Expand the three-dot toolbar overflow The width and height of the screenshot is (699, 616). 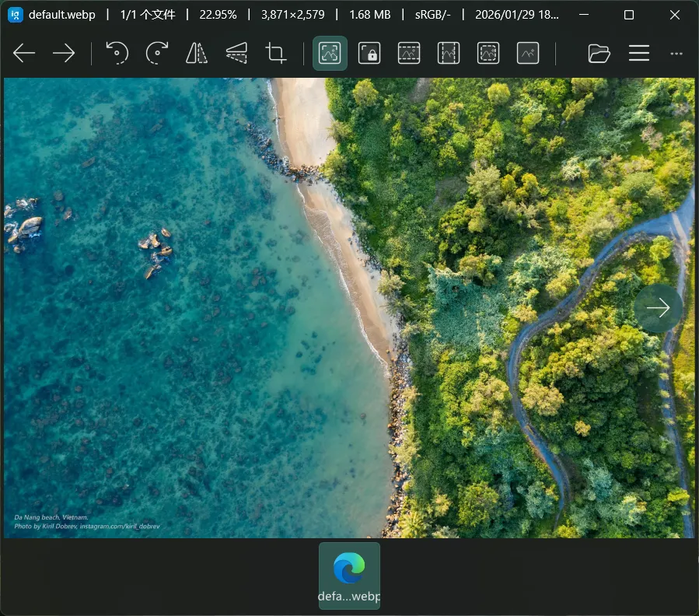tap(676, 53)
